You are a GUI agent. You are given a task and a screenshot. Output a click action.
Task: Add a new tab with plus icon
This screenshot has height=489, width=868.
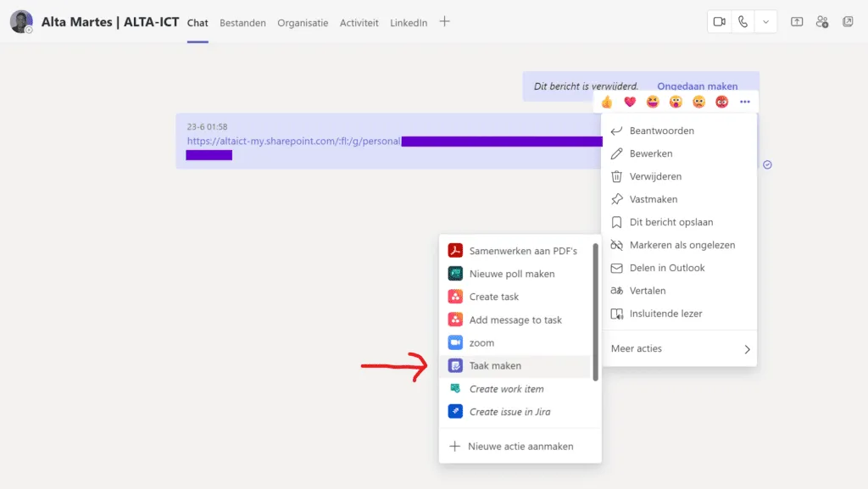(445, 22)
